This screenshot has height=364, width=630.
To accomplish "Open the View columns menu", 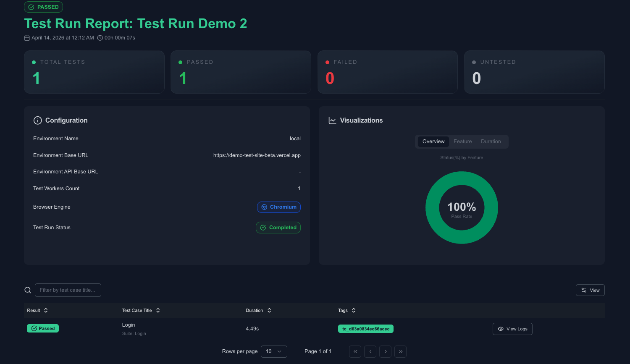I will (x=590, y=290).
